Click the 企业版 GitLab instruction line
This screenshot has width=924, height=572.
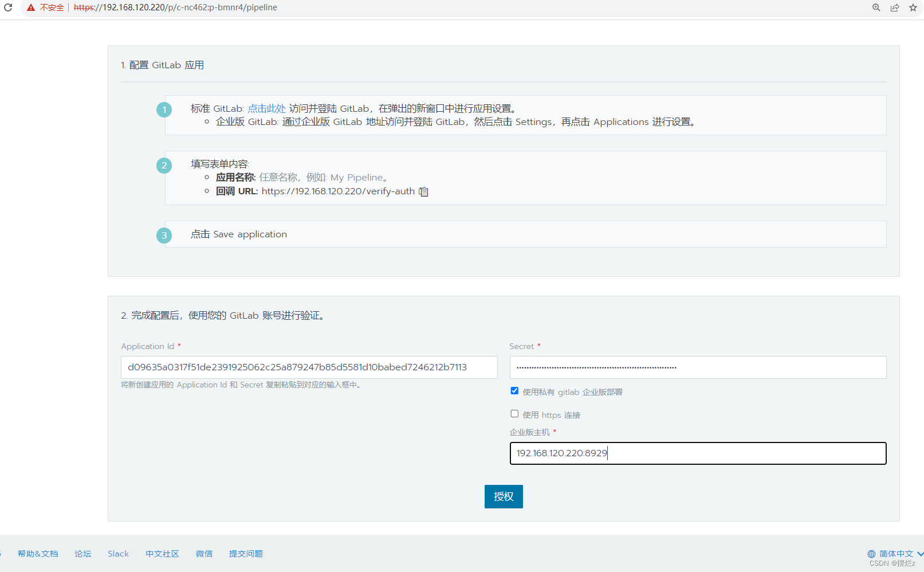pyautogui.click(x=455, y=122)
